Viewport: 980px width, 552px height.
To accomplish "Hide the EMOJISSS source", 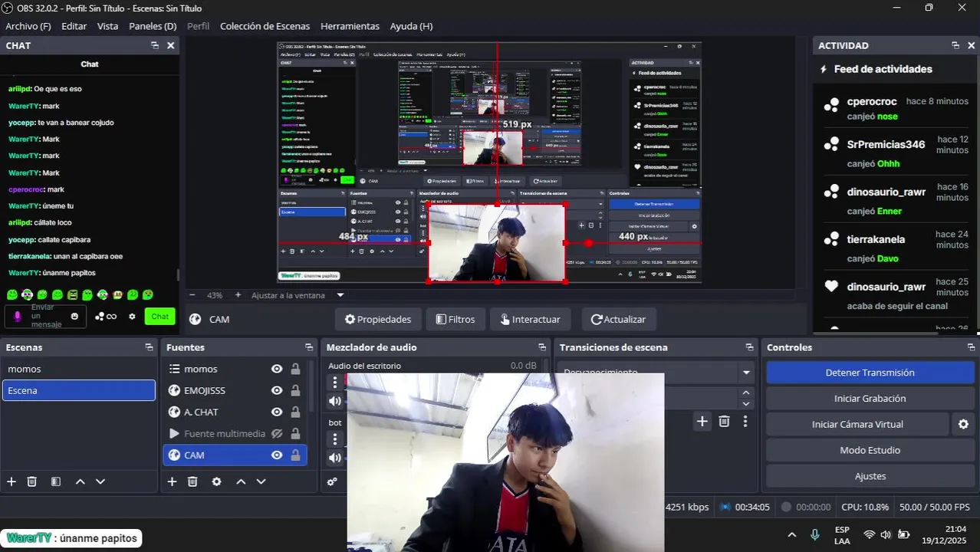I will [x=277, y=390].
